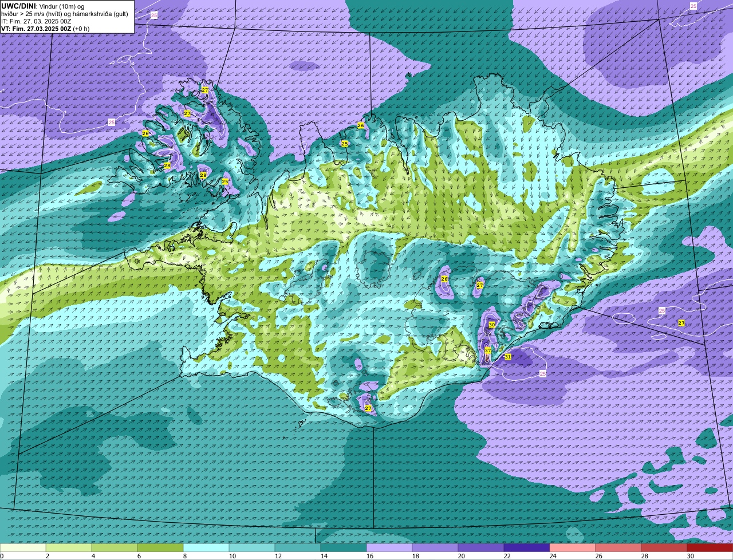This screenshot has width=733, height=560.
Task: Click the color bar tick label 24
Action: tap(553, 556)
